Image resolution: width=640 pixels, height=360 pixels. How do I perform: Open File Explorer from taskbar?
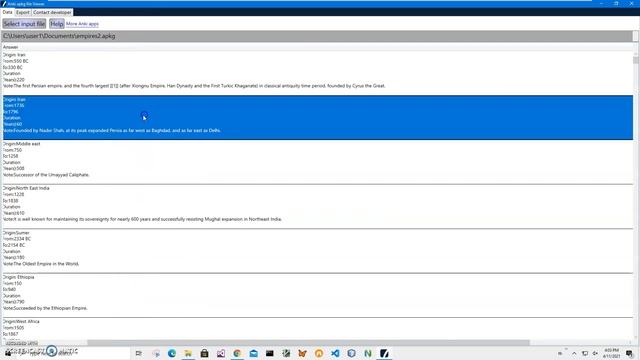click(x=188, y=353)
